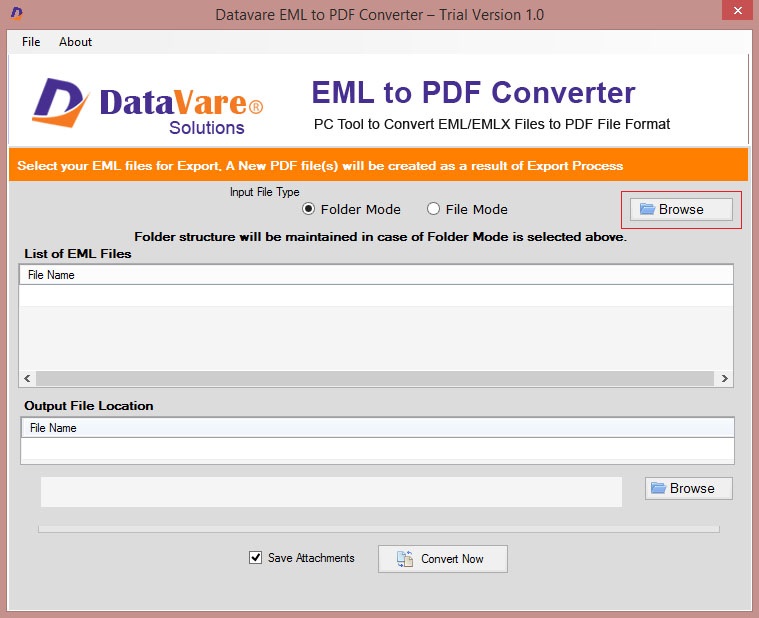Click the left arrow of horizontal scrollbar
Screen dimensions: 759x618
(x=28, y=378)
